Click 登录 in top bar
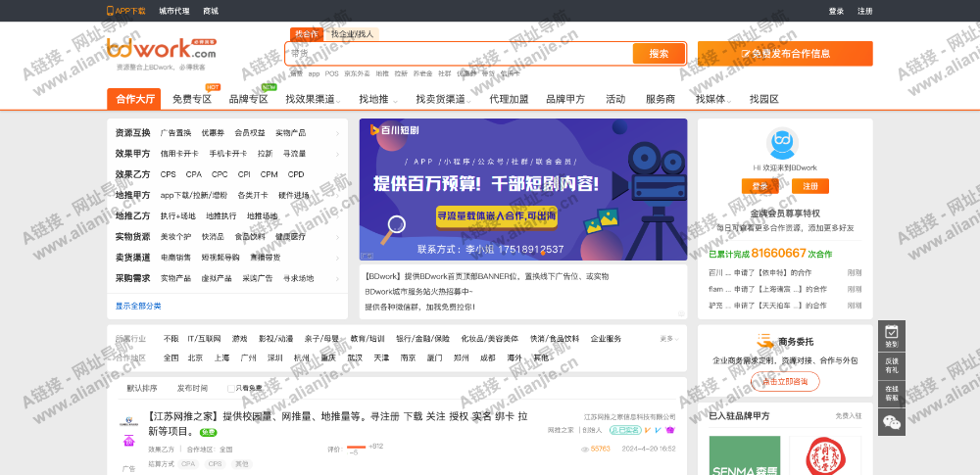Viewport: 980px width, 475px height. coord(836,11)
